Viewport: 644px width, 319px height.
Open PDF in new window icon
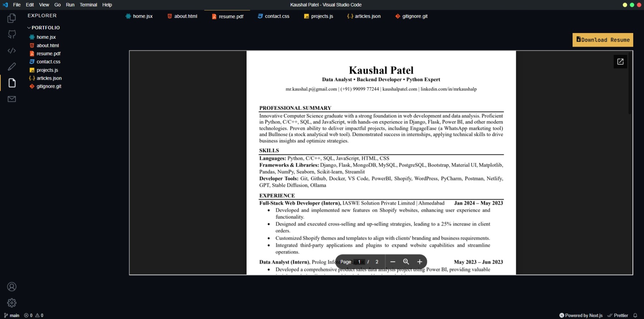(x=620, y=62)
